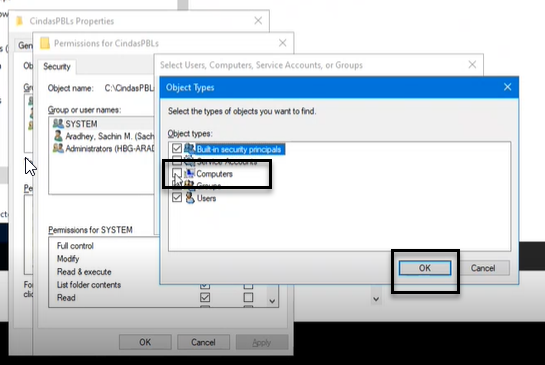Click the Permissions for CindasPBLs folder icon
This screenshot has width=545, height=365.
click(45, 43)
